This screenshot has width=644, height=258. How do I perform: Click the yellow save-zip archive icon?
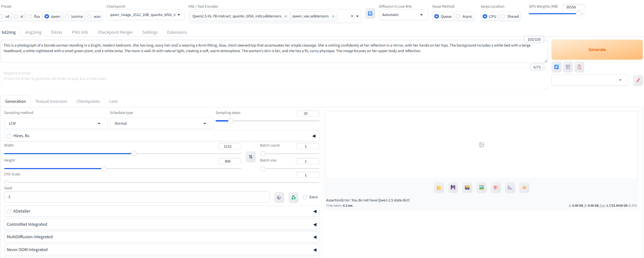pyautogui.click(x=467, y=188)
